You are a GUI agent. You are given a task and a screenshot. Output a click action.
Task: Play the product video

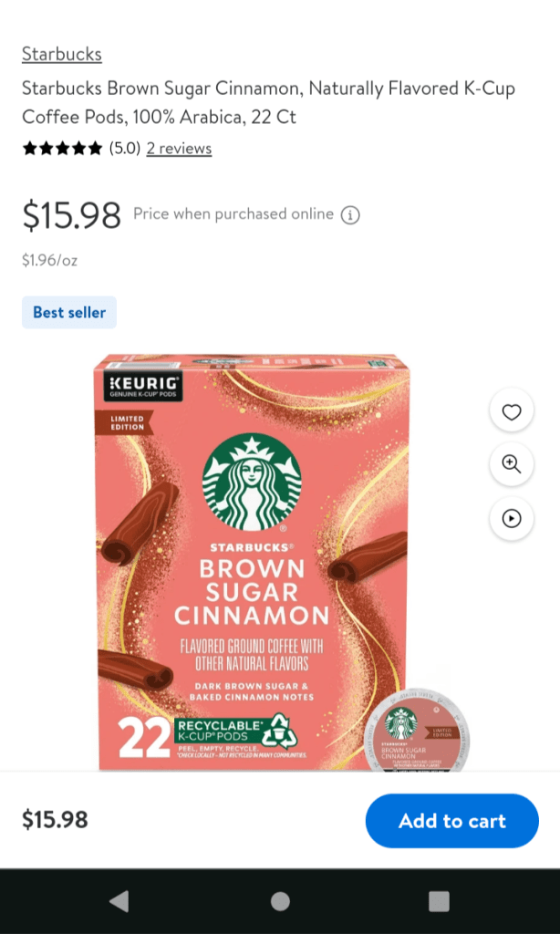pyautogui.click(x=512, y=518)
